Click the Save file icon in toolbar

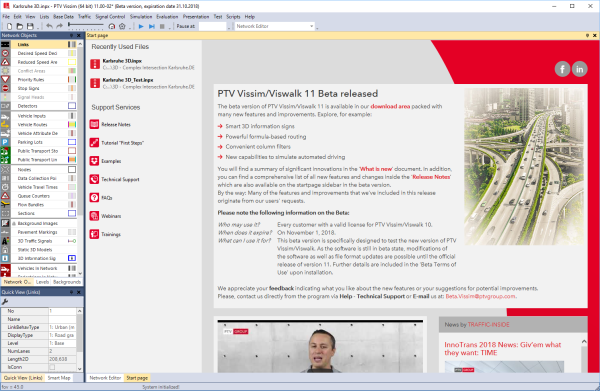click(x=30, y=26)
